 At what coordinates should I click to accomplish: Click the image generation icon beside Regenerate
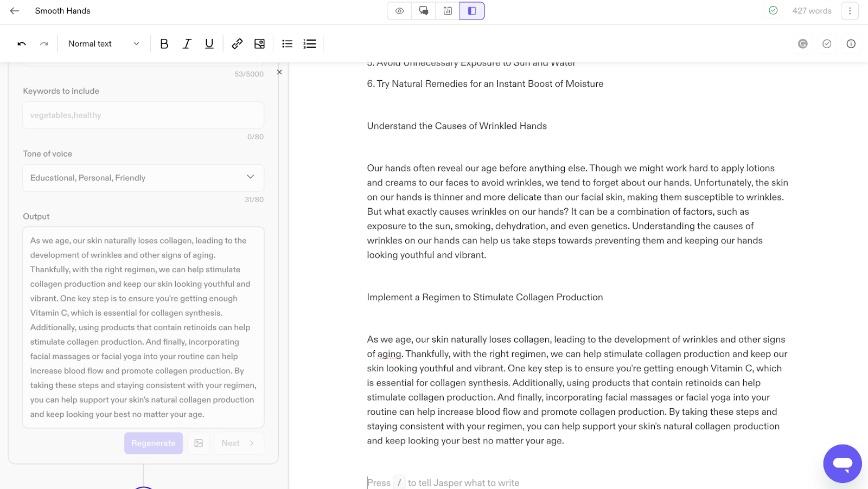[199, 443]
